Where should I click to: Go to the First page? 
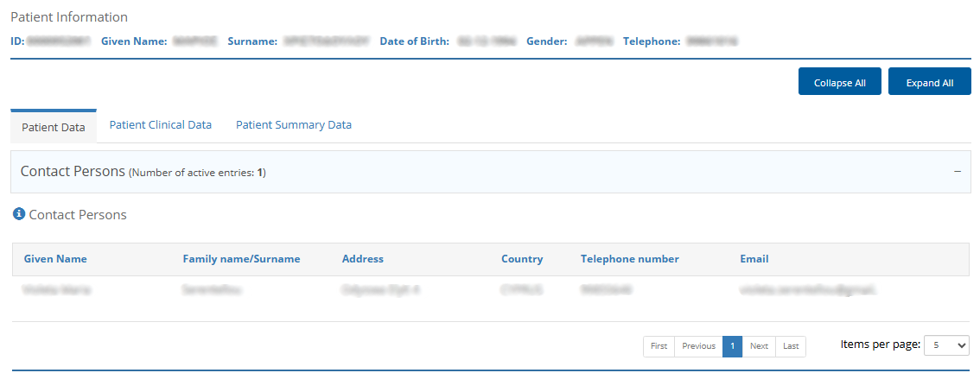tap(659, 346)
